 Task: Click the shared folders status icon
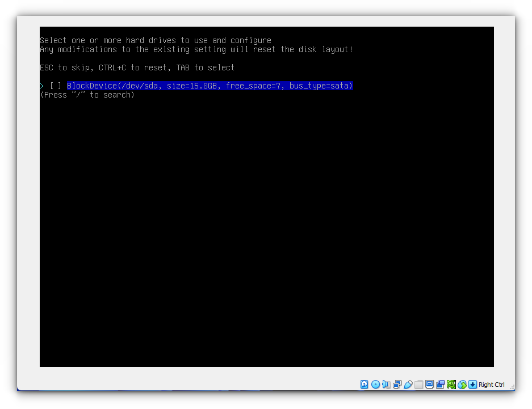pyautogui.click(x=418, y=384)
